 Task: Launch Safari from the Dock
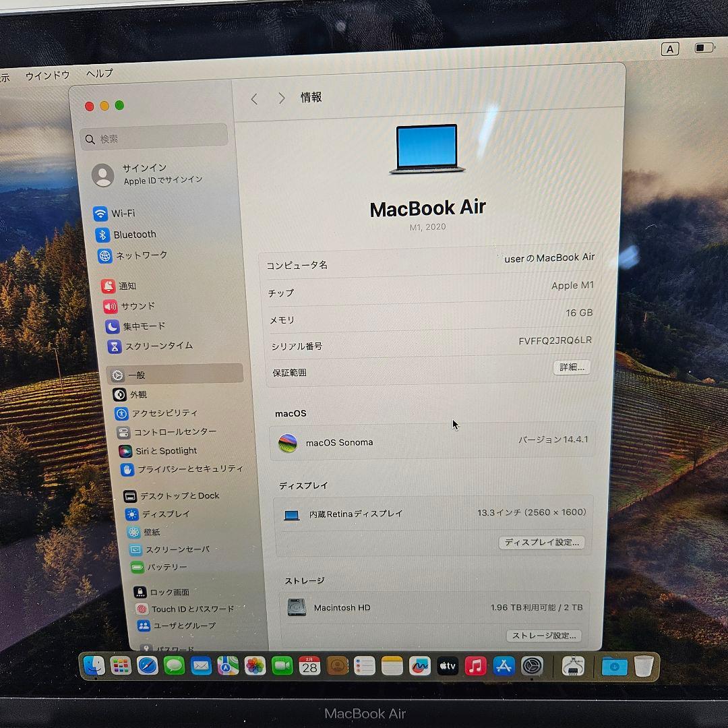tap(147, 665)
